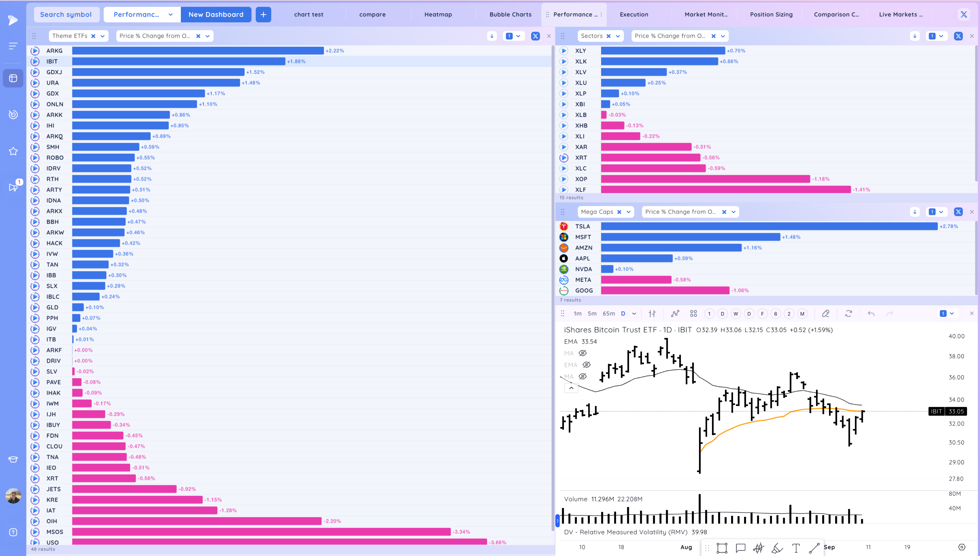This screenshot has height=556, width=980.
Task: Open the chart indicators icon
Action: [x=675, y=314]
